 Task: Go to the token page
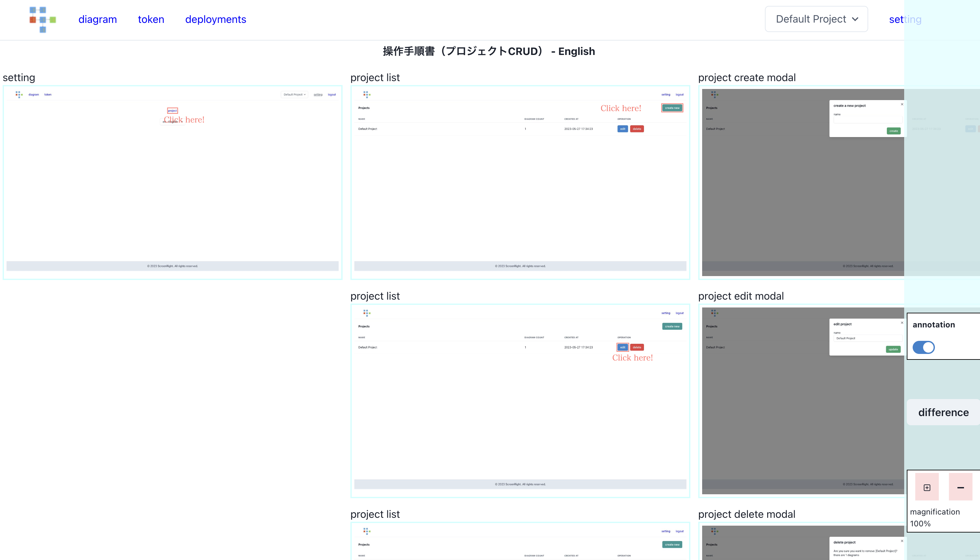(151, 19)
